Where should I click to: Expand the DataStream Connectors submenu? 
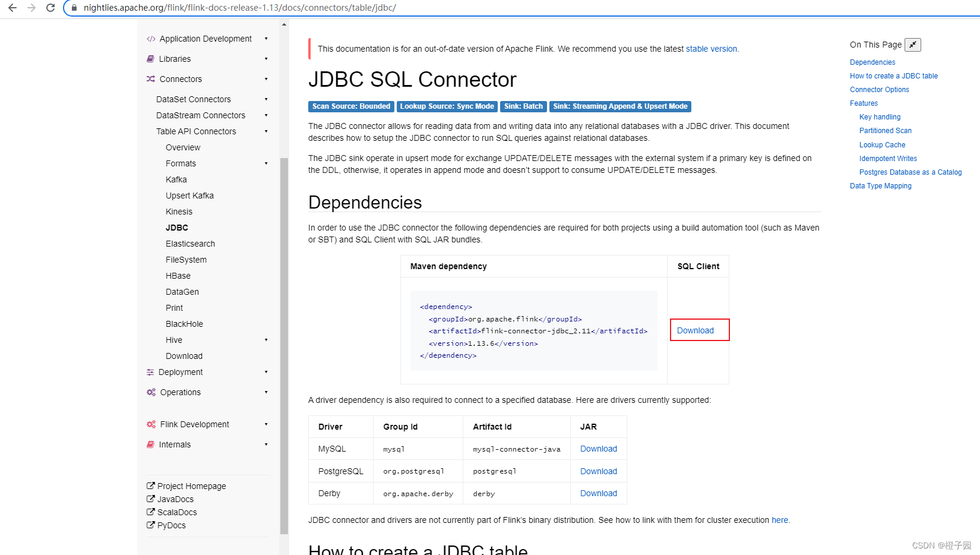(267, 115)
